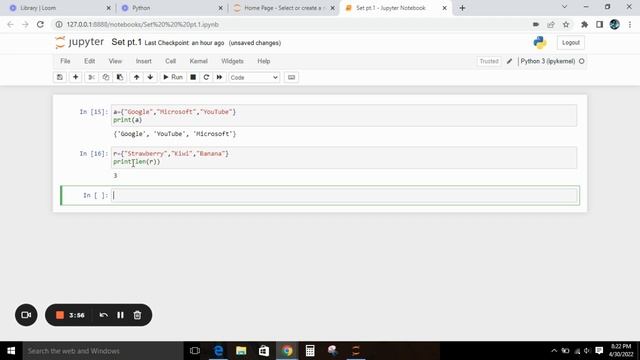Open Chrome profile avatar
Image resolution: width=640 pixels, height=360 pixels.
[x=614, y=24]
